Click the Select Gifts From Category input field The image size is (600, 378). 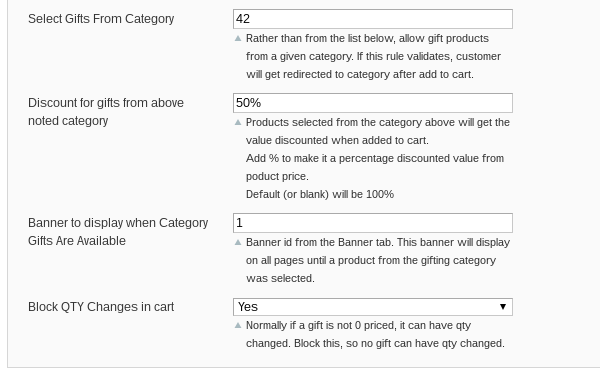pos(373,19)
